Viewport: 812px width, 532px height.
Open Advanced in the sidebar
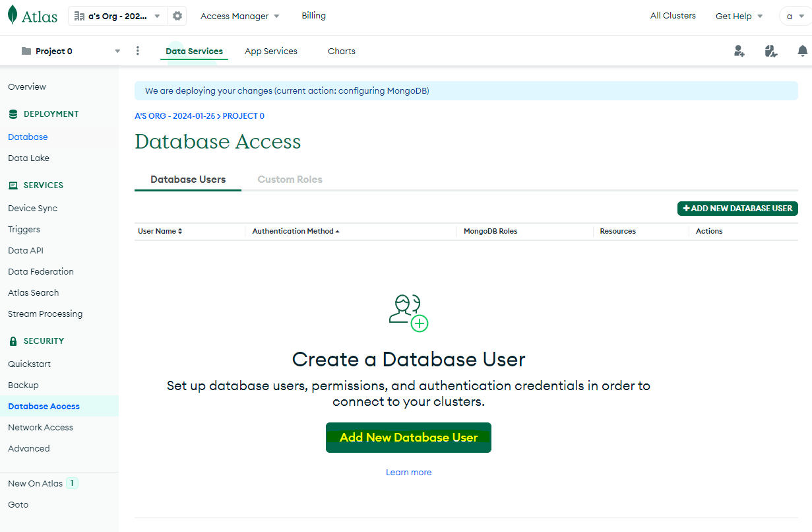click(28, 448)
